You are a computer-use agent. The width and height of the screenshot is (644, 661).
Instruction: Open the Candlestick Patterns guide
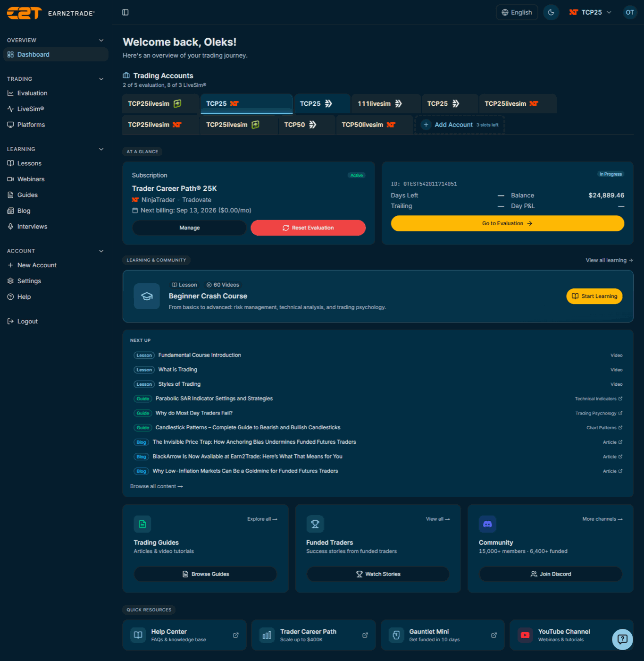tap(378, 428)
